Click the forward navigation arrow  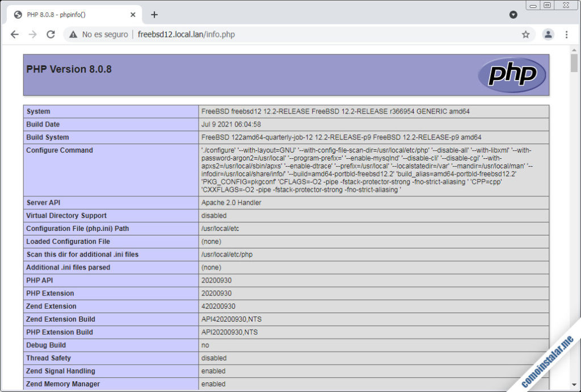tap(33, 34)
